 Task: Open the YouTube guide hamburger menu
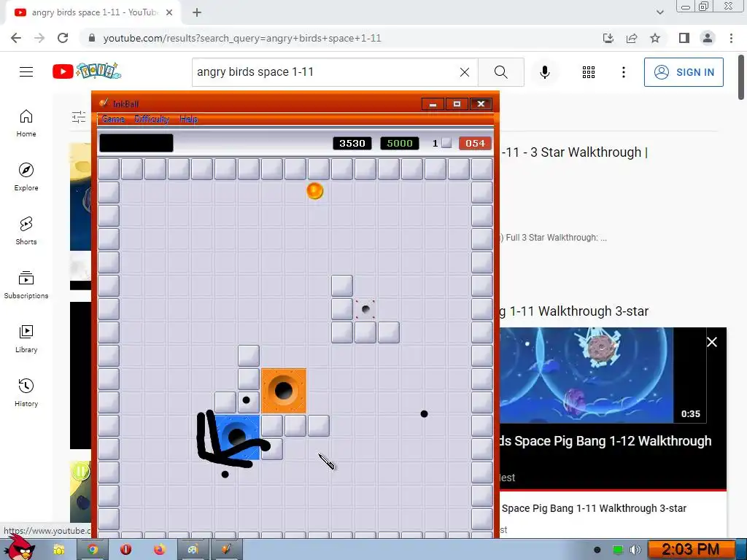coord(26,72)
